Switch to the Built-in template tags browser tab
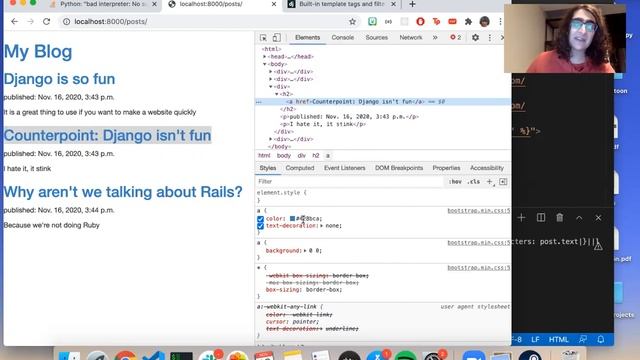 coord(341,4)
